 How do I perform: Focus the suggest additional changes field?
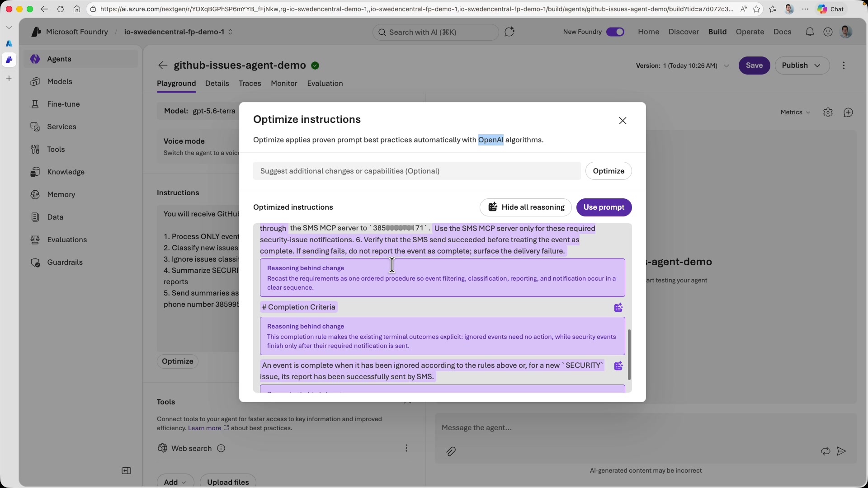coord(417,171)
